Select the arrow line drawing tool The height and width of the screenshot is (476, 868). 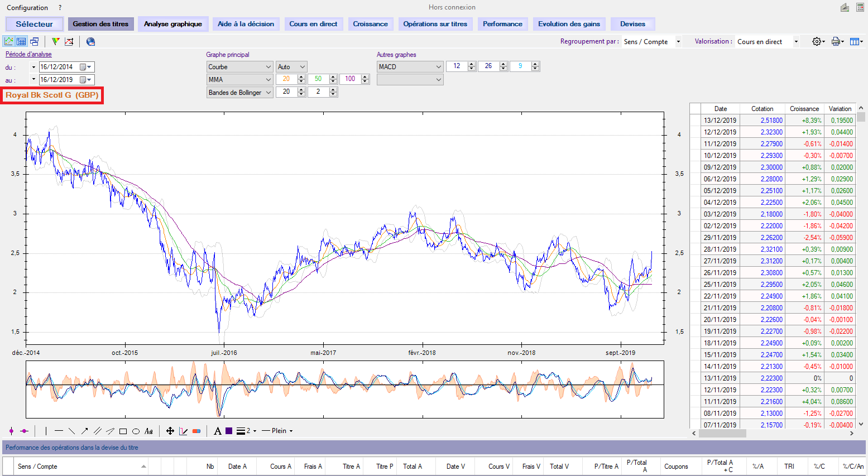click(84, 431)
